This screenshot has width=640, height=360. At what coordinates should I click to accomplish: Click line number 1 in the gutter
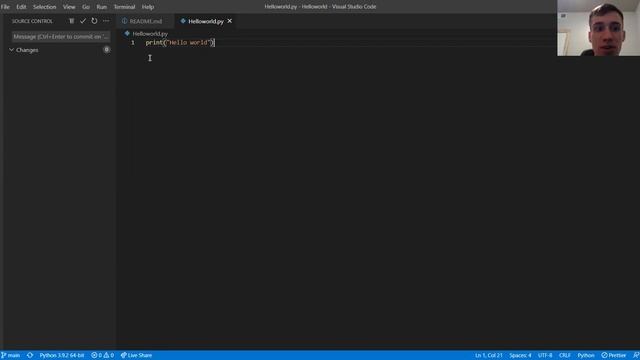tap(133, 42)
